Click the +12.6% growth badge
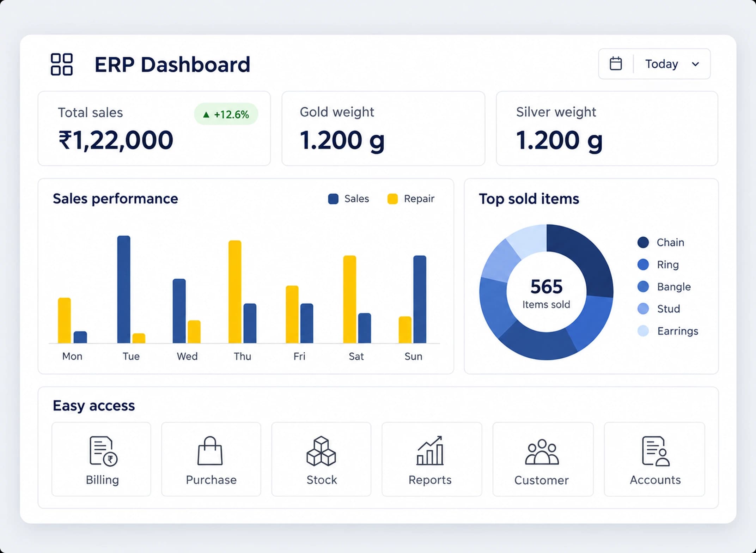 (x=226, y=114)
